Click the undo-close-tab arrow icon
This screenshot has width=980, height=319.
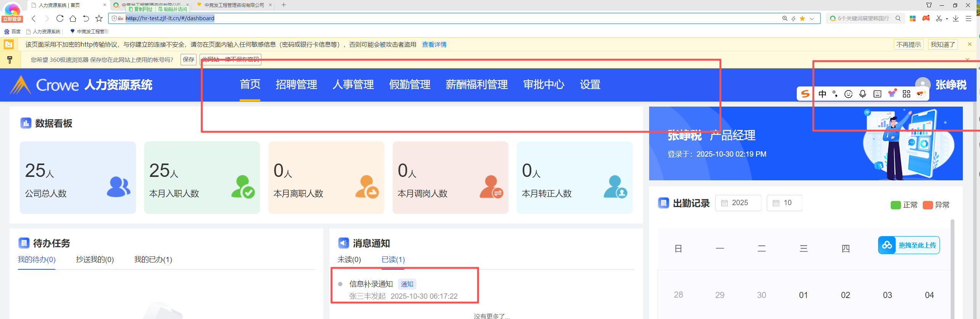coord(86,18)
